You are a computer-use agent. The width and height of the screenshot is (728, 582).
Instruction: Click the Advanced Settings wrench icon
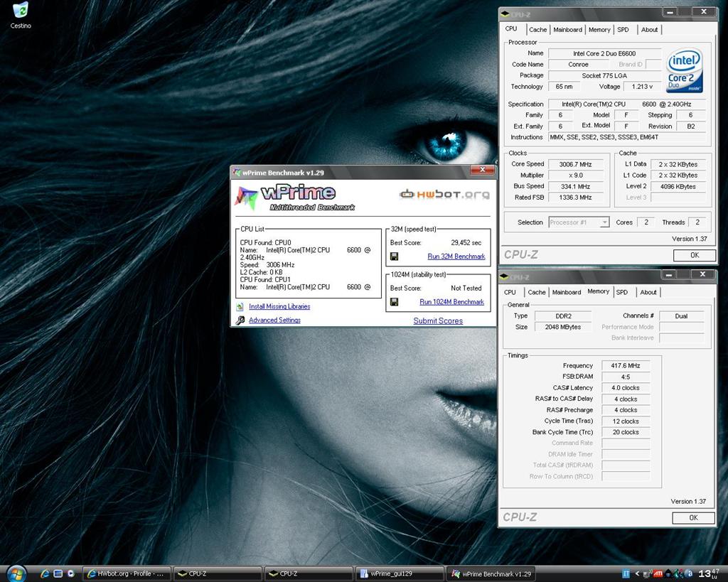pos(240,320)
